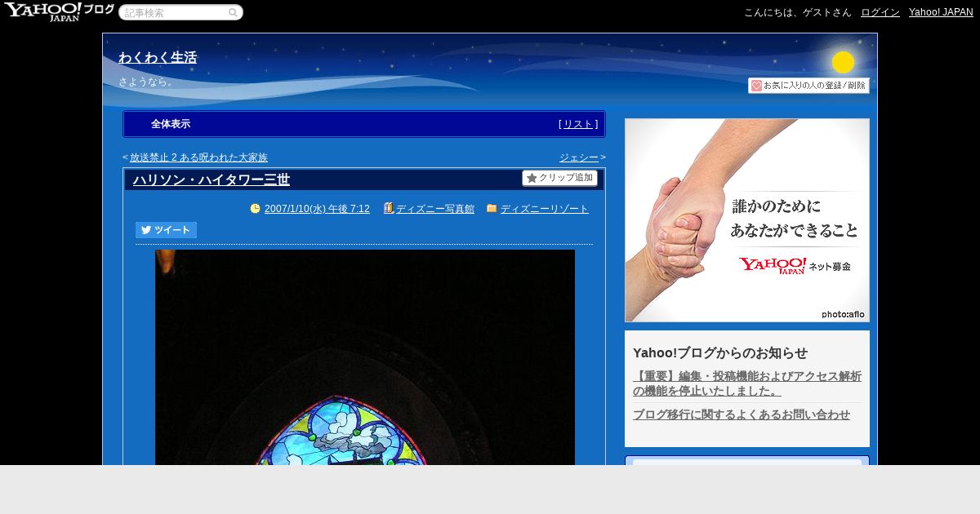The width and height of the screenshot is (980, 514).
Task: Select the Yahoo!ブログからのお知らせ heading
Action: 720,352
